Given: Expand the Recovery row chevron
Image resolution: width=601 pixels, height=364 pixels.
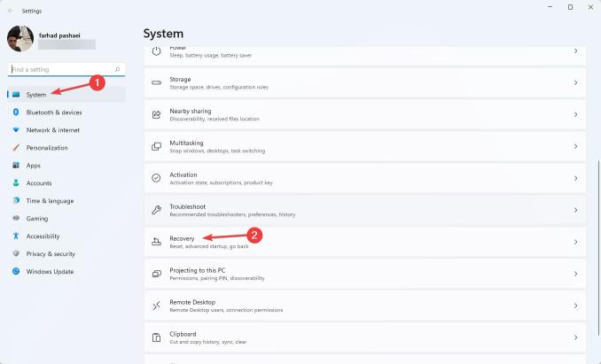Looking at the screenshot, I should click(x=575, y=242).
